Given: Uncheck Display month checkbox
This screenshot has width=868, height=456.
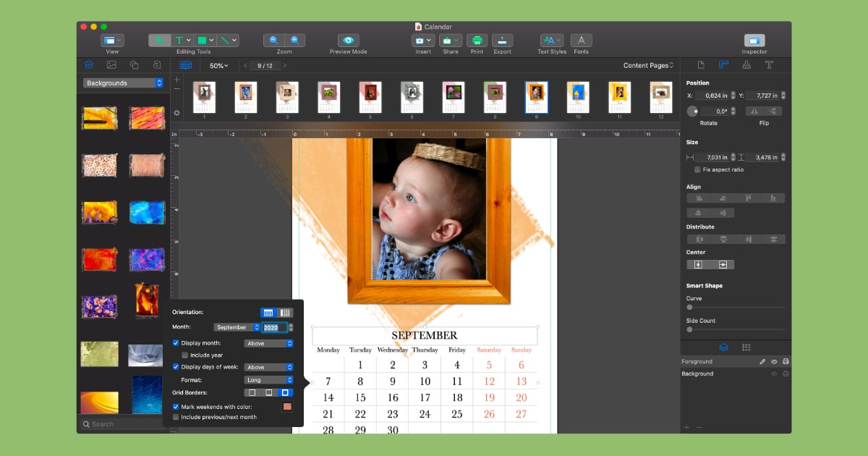Looking at the screenshot, I should [x=176, y=343].
